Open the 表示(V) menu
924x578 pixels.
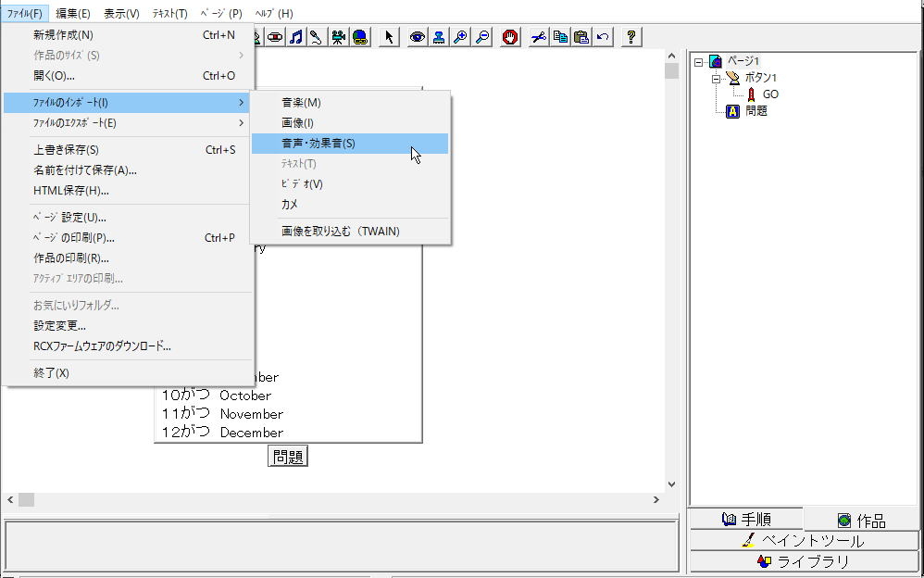(121, 14)
